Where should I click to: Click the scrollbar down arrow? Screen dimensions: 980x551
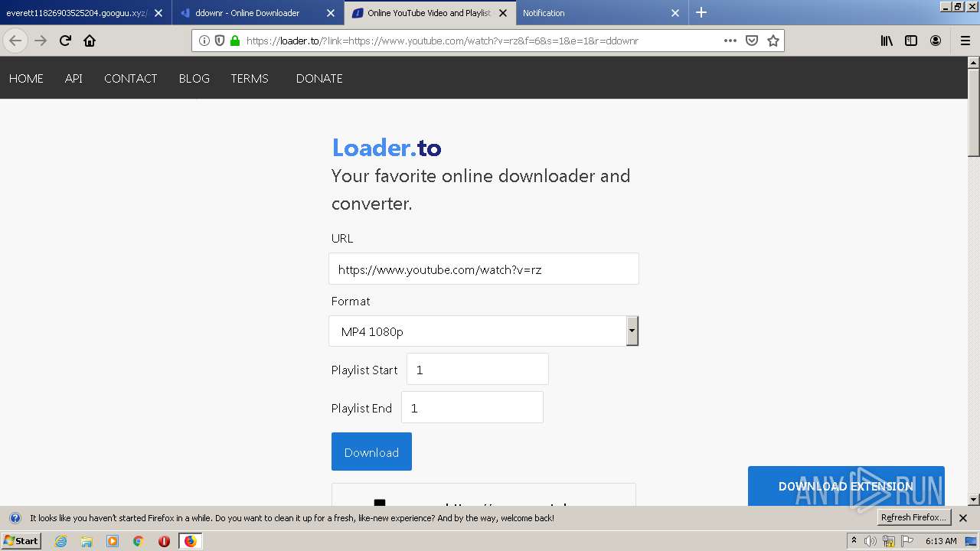coord(974,500)
